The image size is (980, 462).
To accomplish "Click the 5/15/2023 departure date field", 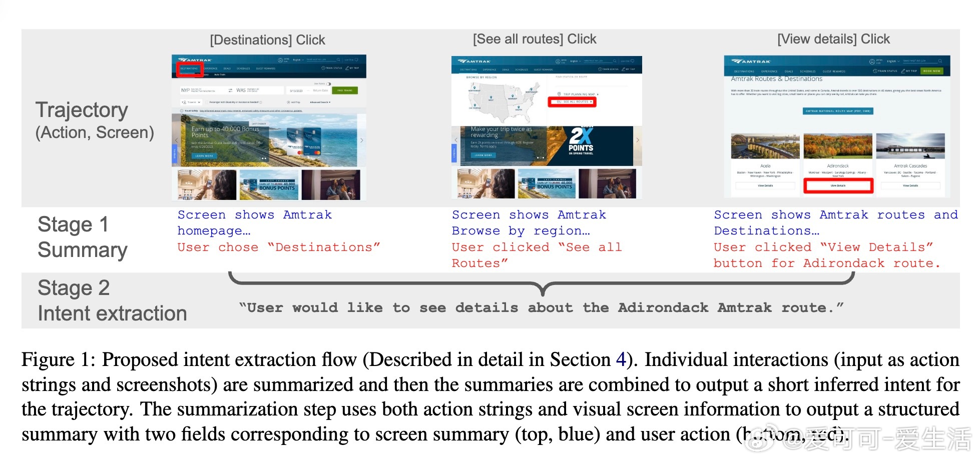I will (296, 91).
